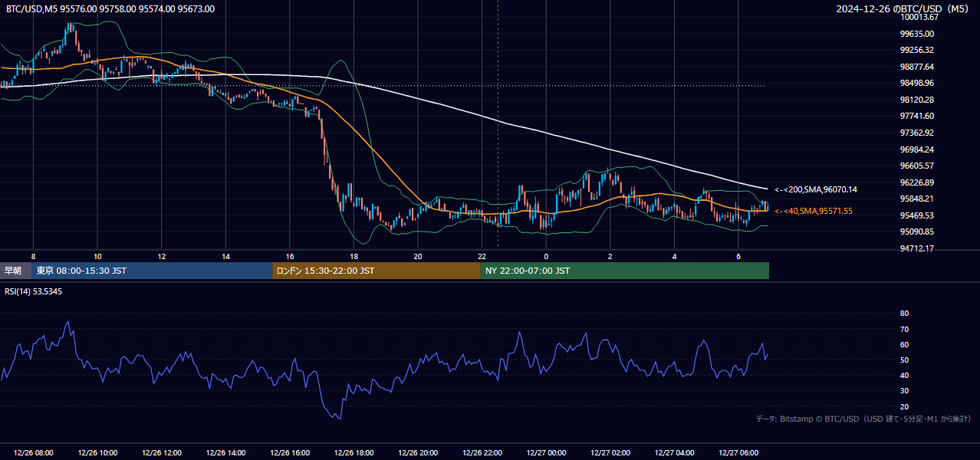This screenshot has width=980, height=460.
Task: Click the 12/27 02:00 time axis label
Action: [x=610, y=453]
